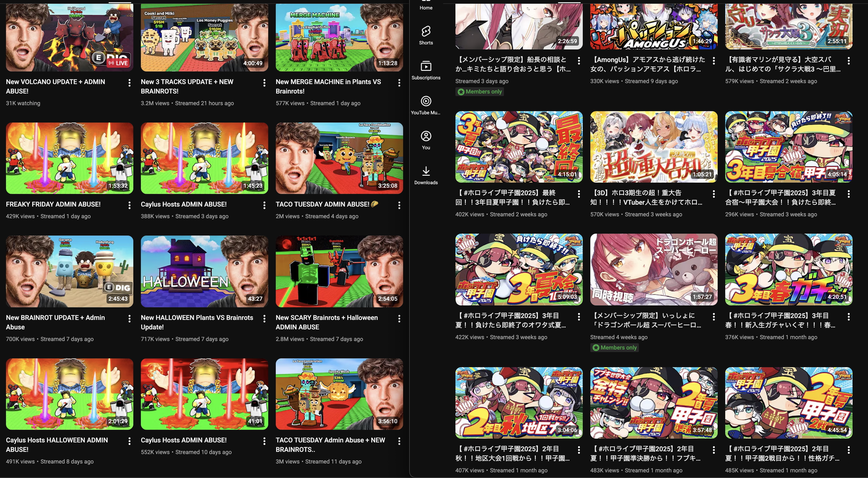Screen dimensions: 868x478
Task: Open the 3D ホロ3期生 announcement thumbnail
Action: (x=654, y=147)
